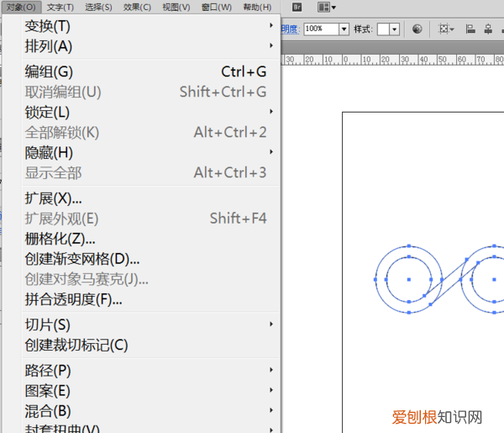Click the recolor artwork wheel icon
Viewport: 504px width, 433px height.
(x=417, y=29)
